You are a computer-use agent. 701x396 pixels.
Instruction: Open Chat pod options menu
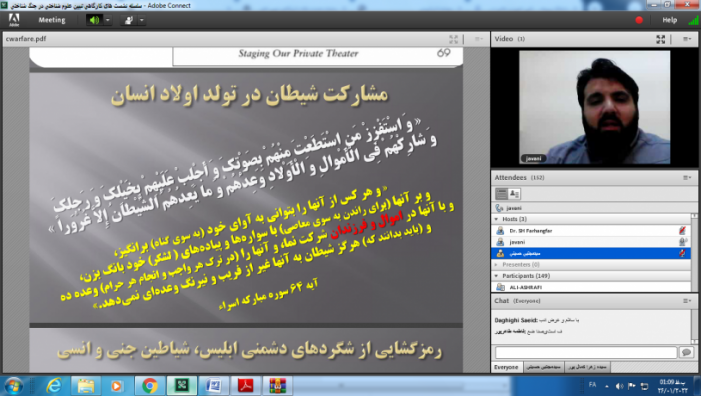tap(687, 301)
